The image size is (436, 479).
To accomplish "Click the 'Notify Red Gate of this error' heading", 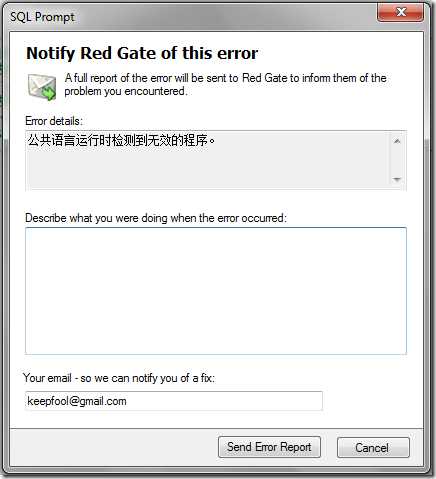I will [x=142, y=53].
